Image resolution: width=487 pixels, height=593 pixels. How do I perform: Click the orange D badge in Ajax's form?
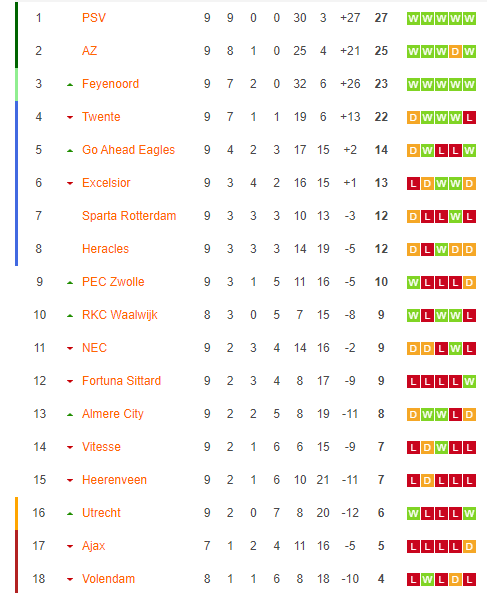[x=469, y=546]
